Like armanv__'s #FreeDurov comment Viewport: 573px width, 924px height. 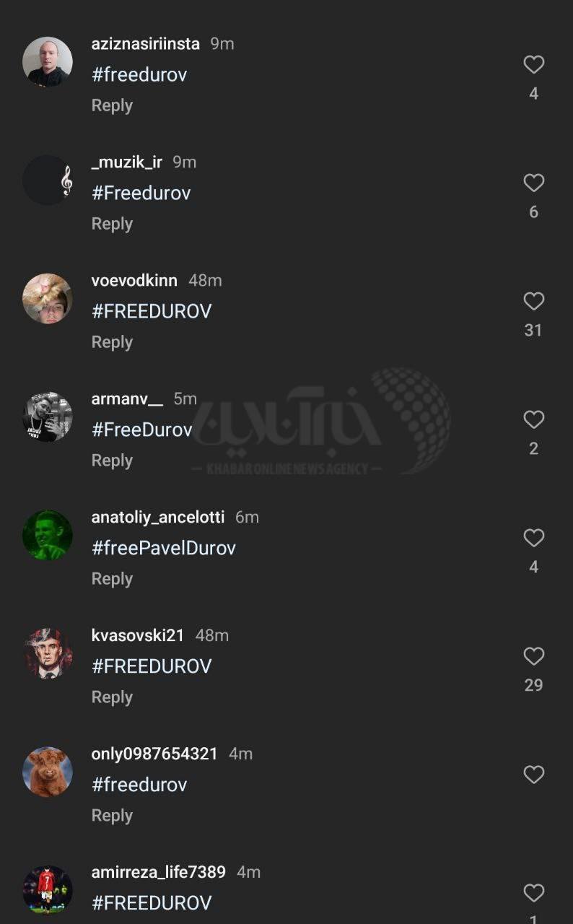(x=533, y=420)
